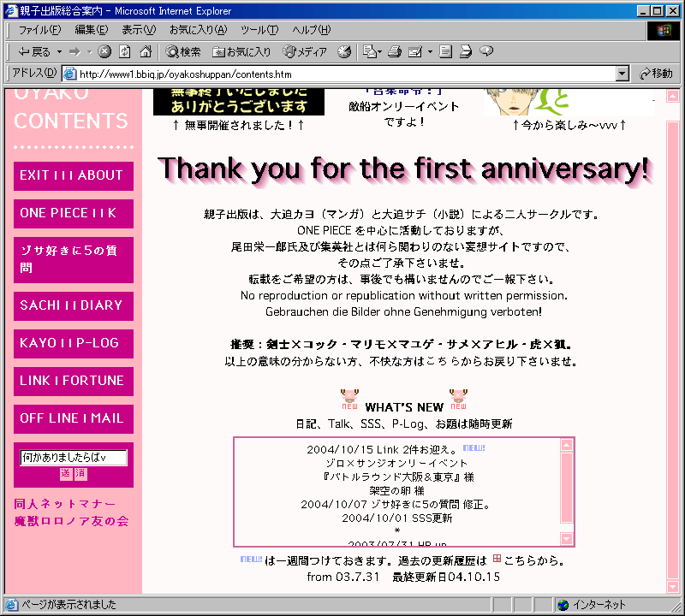Open the address bar dropdown list
This screenshot has height=616, width=685.
coord(622,74)
